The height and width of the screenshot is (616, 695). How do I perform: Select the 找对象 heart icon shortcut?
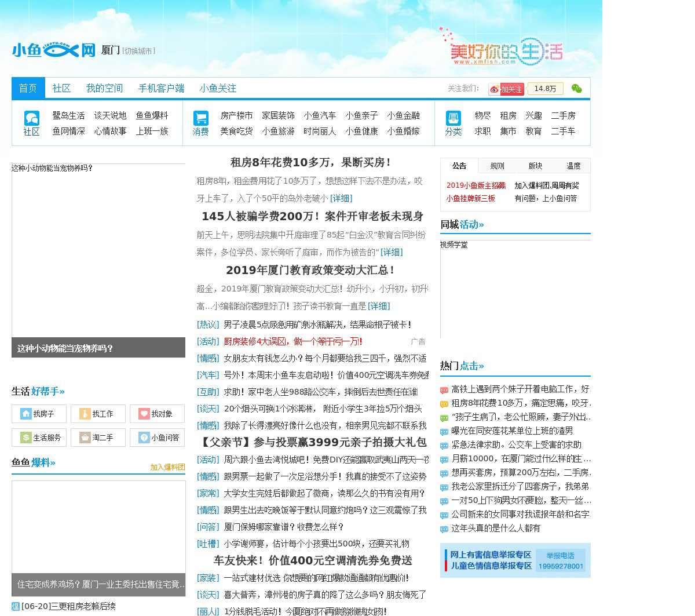click(x=157, y=414)
